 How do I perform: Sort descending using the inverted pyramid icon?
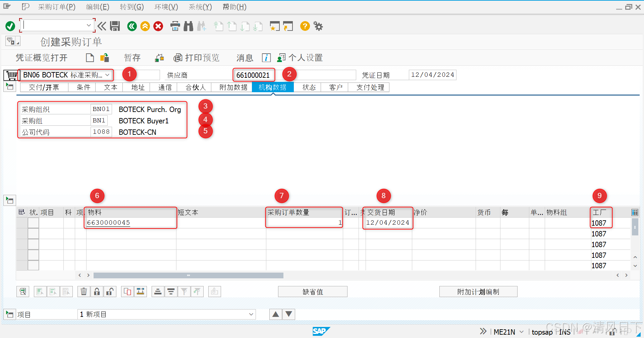click(171, 291)
